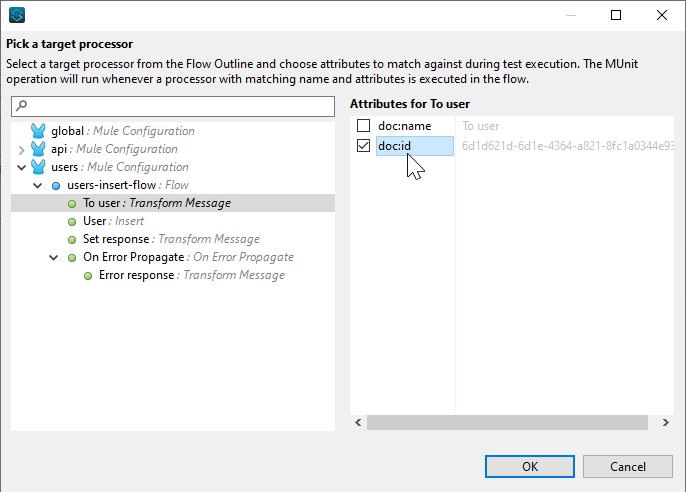Collapse the On Error Propagate node
686x492 pixels.
pos(53,257)
